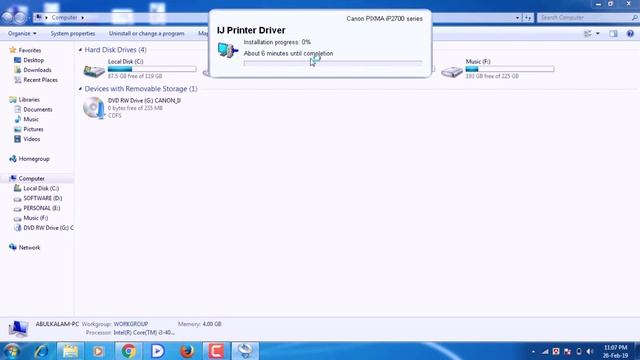Screen dimensions: 640x360
Task: Select DVD RW Drive (G:) in navigation tree
Action: pos(48,228)
